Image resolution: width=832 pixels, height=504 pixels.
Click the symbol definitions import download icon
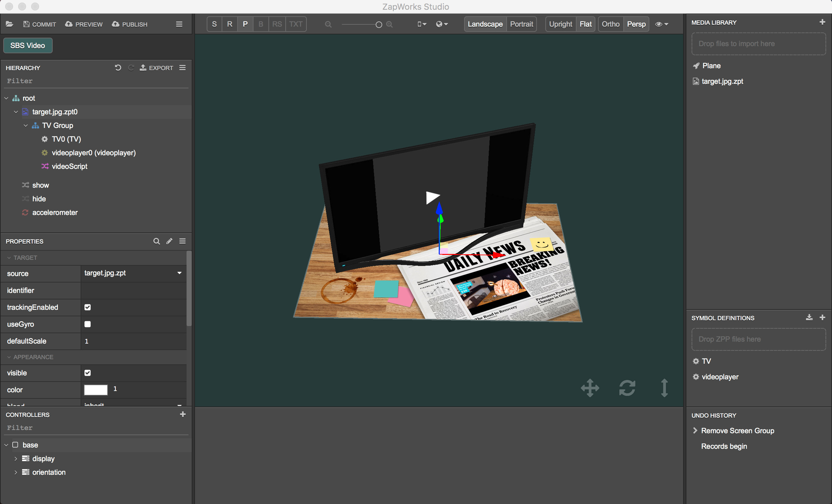pyautogui.click(x=809, y=318)
